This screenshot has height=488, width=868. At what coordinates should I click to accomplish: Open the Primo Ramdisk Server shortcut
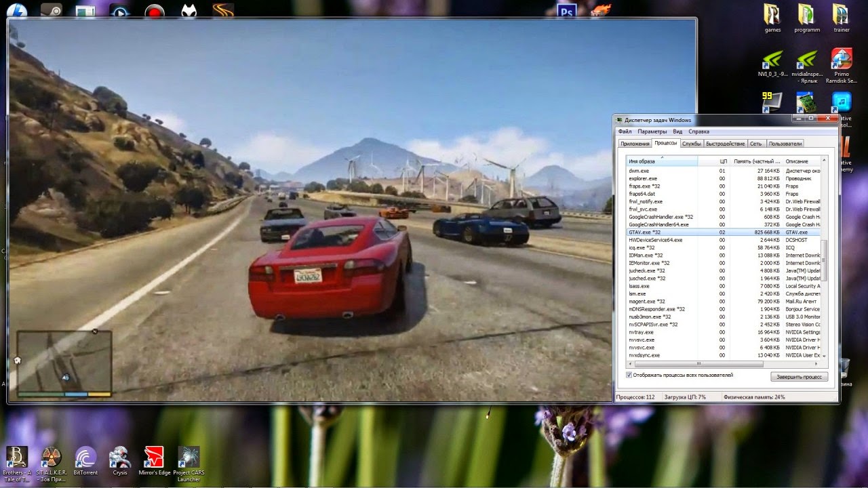[842, 66]
